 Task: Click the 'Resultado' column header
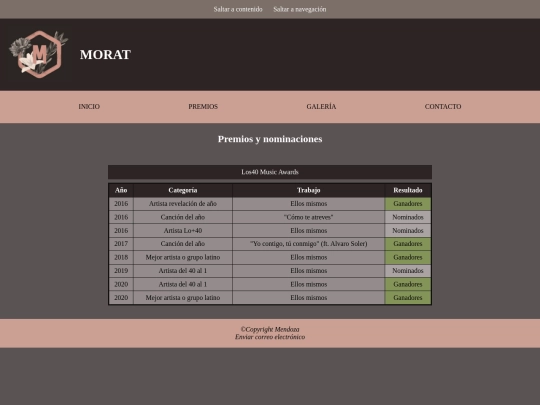coord(408,190)
